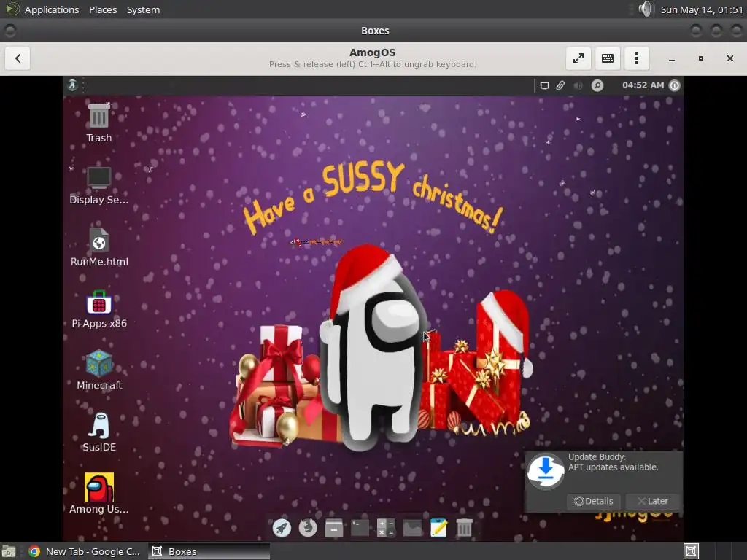Open Applications menu
747x560 pixels.
(x=52, y=9)
